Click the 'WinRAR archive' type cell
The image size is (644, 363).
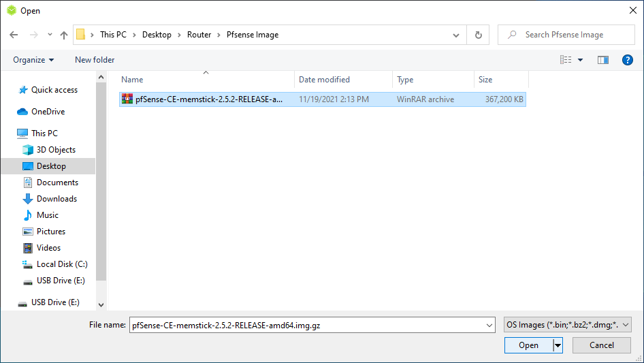click(425, 99)
